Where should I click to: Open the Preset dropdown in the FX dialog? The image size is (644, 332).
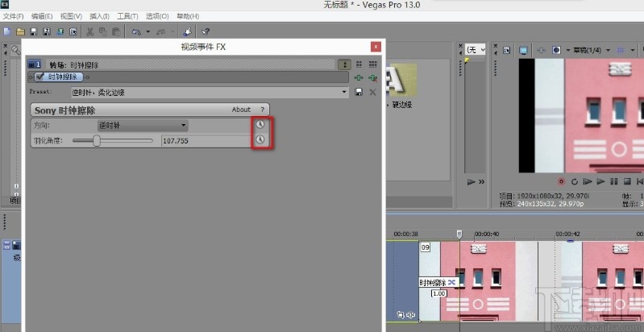(x=344, y=93)
